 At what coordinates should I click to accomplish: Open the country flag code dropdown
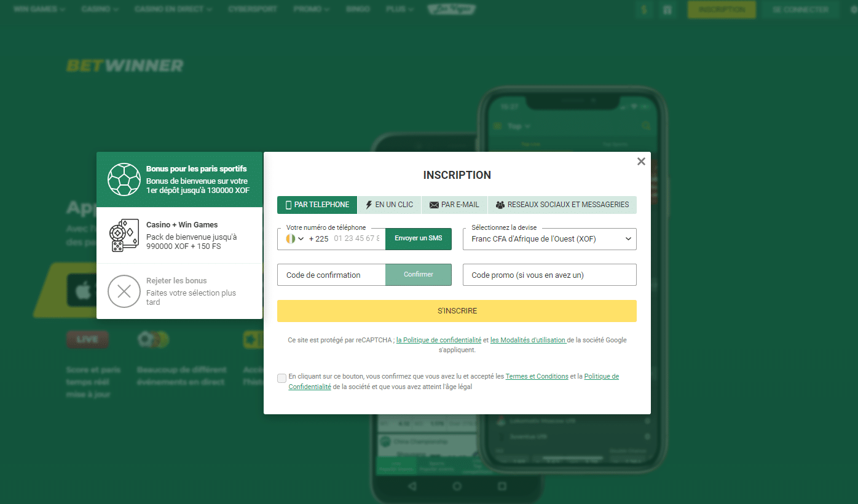[x=295, y=238]
